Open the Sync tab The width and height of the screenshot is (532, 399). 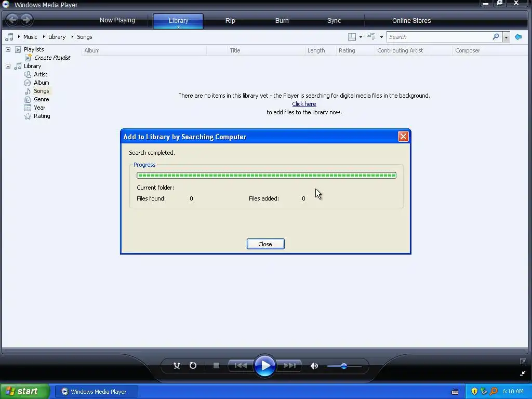pos(334,20)
